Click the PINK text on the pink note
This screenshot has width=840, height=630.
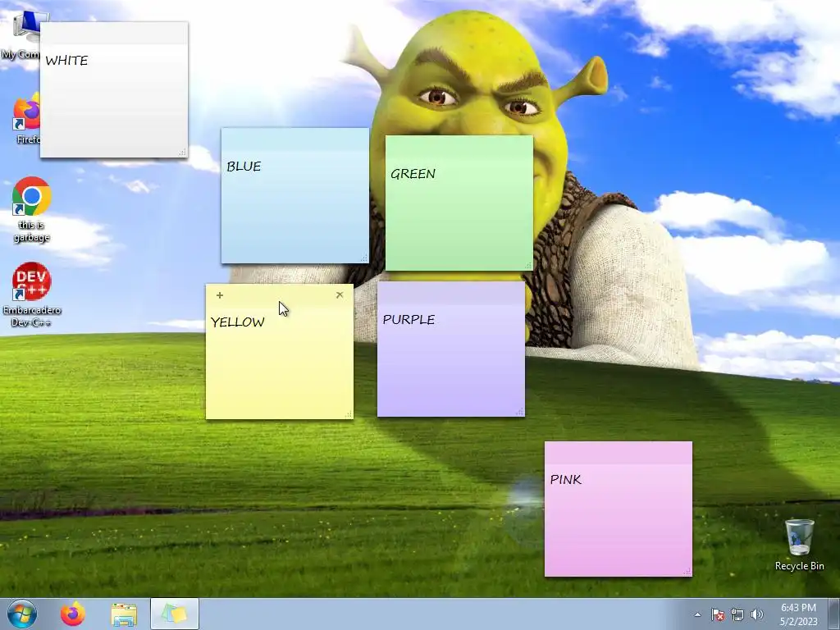pos(566,480)
